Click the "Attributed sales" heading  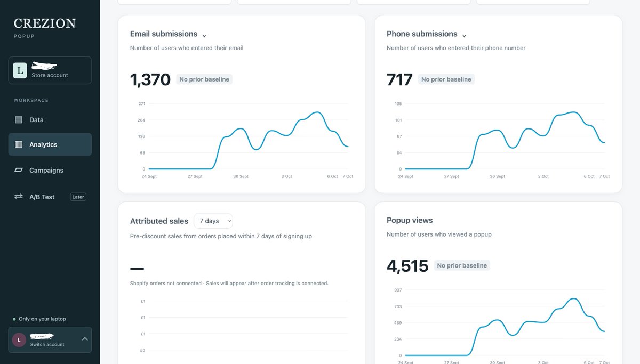pyautogui.click(x=159, y=221)
